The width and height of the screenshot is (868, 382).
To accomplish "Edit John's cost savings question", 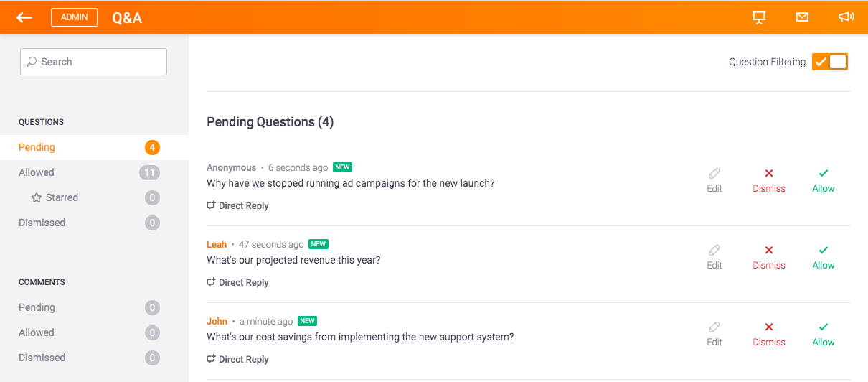I will pos(714,334).
